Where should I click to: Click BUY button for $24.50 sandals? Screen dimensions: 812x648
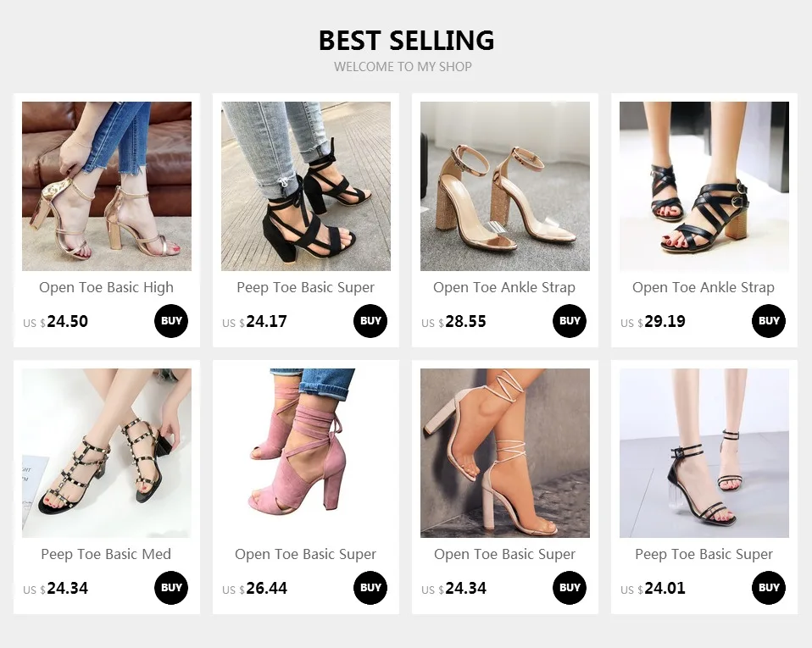click(x=171, y=321)
